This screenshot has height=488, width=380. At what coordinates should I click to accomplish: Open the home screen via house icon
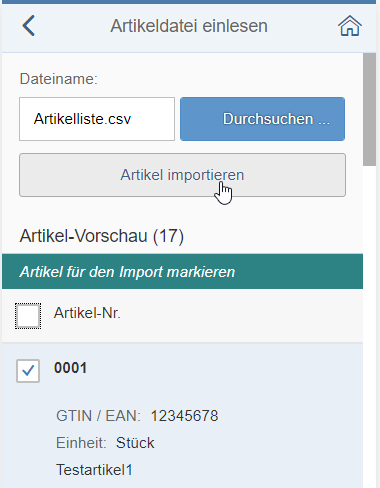350,26
